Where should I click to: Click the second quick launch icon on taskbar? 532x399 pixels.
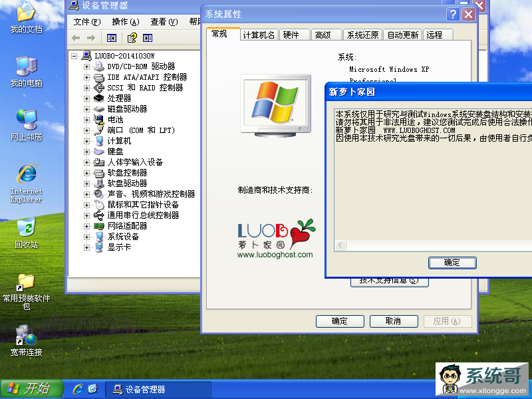(92, 389)
